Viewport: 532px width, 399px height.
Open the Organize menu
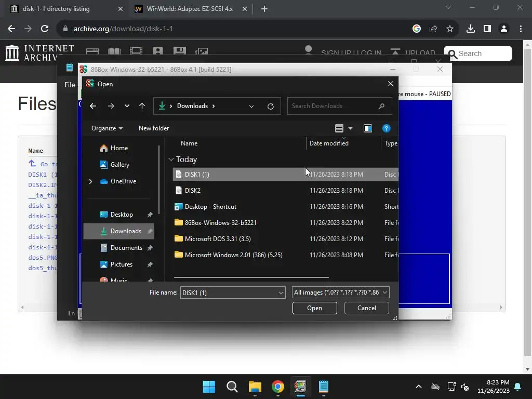pyautogui.click(x=107, y=128)
